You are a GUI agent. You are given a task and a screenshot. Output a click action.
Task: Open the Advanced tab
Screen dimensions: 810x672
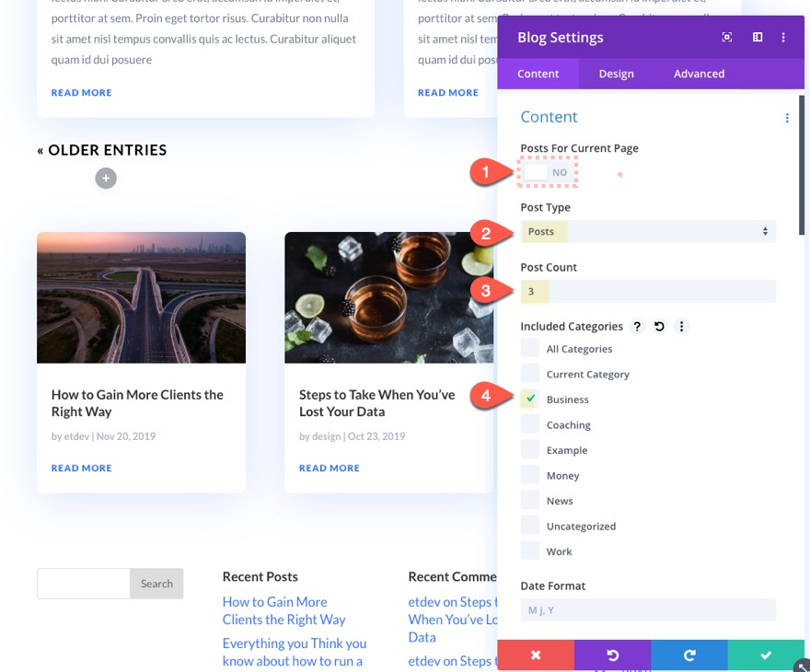pos(699,74)
